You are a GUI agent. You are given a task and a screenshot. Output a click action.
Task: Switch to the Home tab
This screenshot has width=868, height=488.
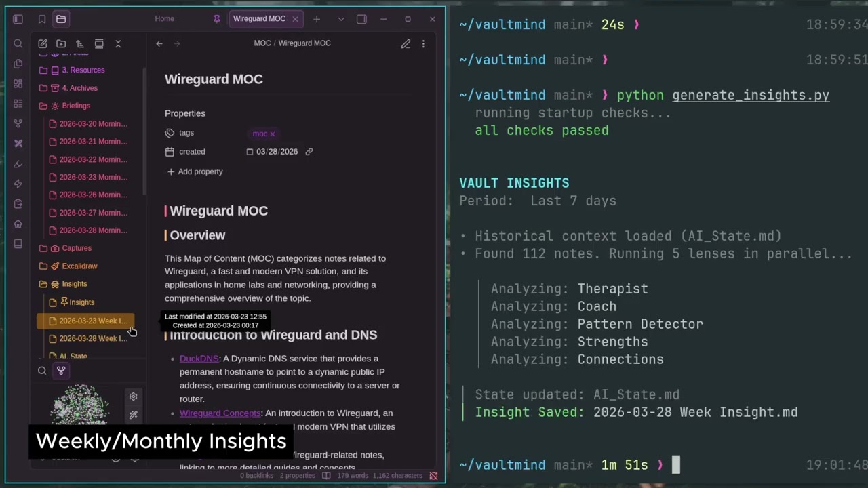tap(164, 19)
